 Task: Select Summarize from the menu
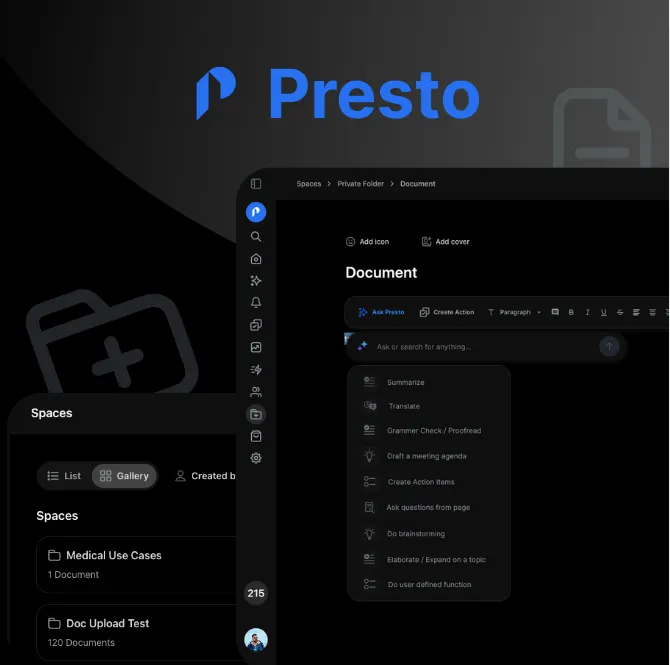point(429,383)
